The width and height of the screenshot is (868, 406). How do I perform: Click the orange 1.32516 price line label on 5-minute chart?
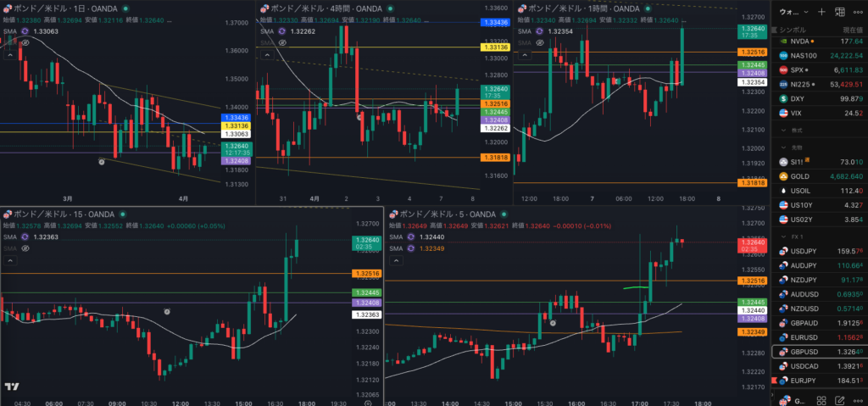753,280
